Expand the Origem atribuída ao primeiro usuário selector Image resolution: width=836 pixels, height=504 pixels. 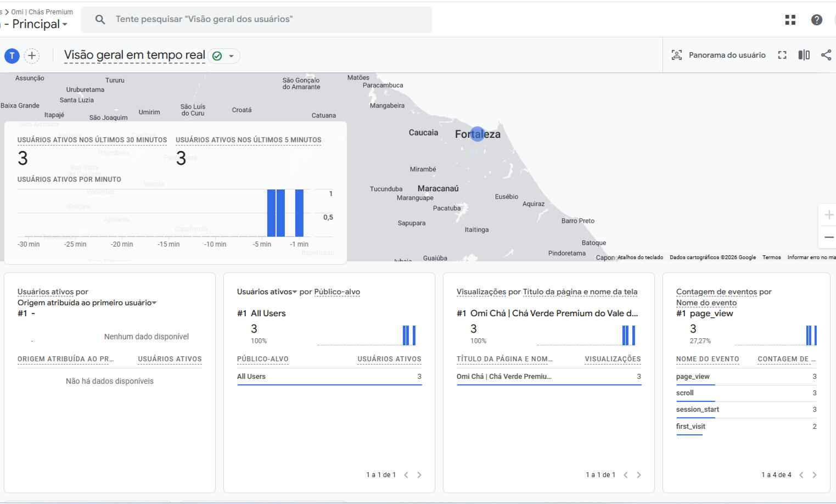(154, 303)
